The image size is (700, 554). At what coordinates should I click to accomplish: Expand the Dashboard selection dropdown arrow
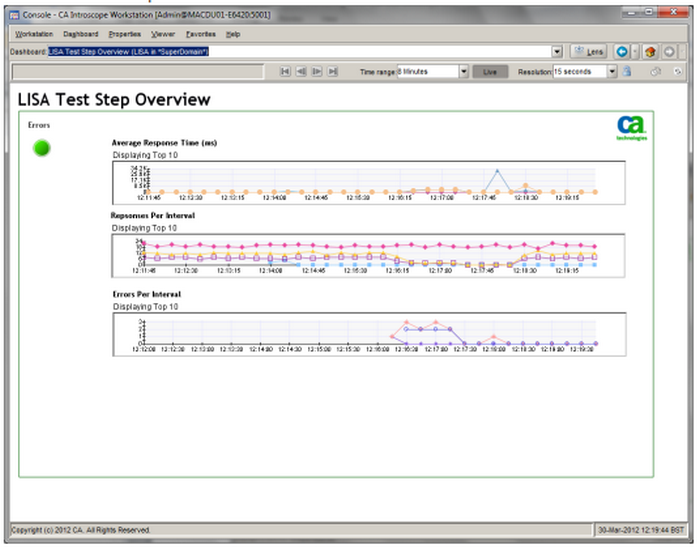click(x=557, y=52)
